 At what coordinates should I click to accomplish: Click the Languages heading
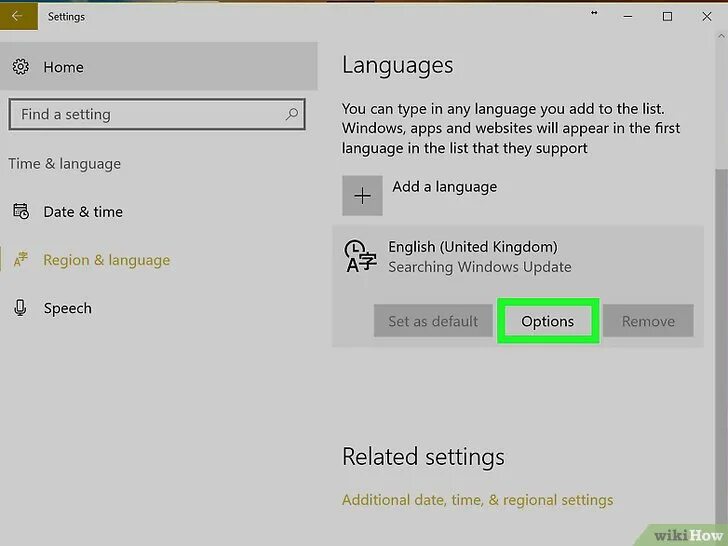pyautogui.click(x=397, y=65)
